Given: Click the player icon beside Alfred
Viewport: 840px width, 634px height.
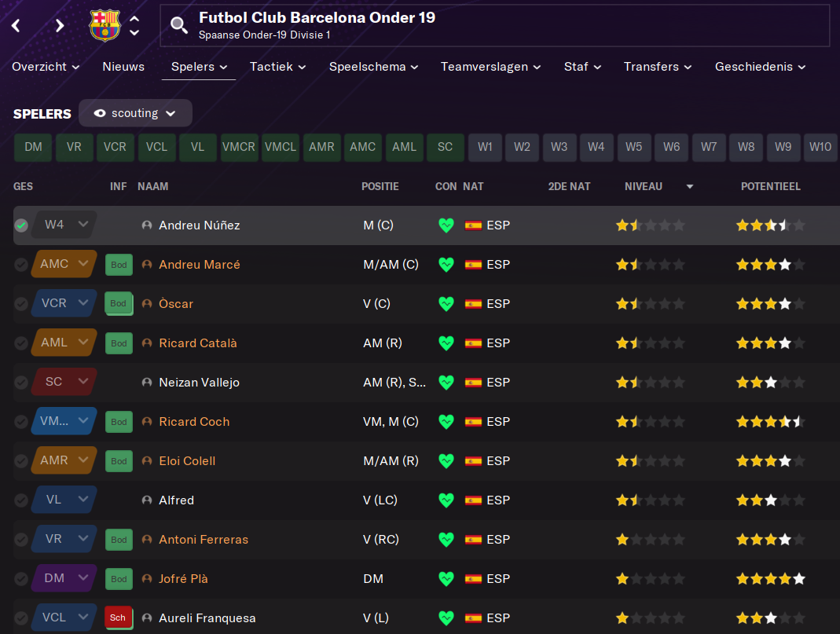Looking at the screenshot, I should click(x=147, y=500).
